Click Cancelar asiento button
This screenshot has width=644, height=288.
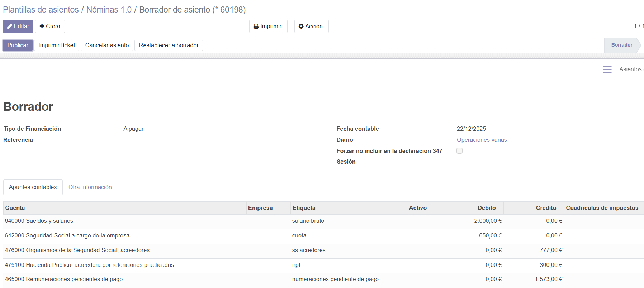(x=107, y=45)
